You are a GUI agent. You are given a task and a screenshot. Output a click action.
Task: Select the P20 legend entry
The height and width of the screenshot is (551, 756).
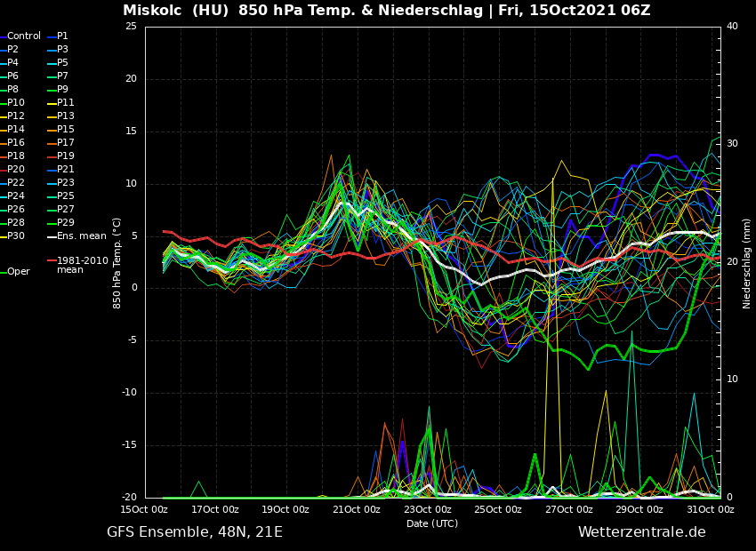[16, 170]
